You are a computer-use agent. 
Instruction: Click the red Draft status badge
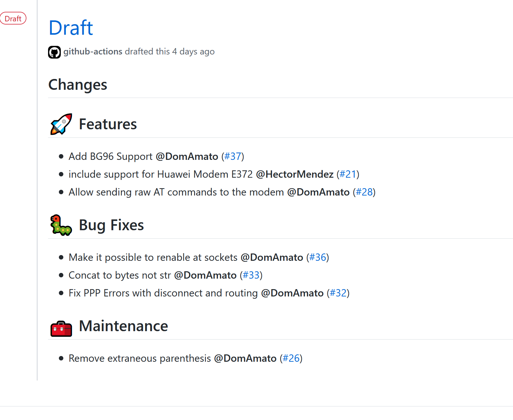(x=13, y=18)
